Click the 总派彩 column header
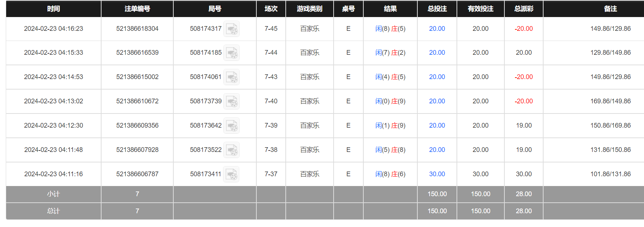The width and height of the screenshot is (644, 227). click(x=524, y=9)
